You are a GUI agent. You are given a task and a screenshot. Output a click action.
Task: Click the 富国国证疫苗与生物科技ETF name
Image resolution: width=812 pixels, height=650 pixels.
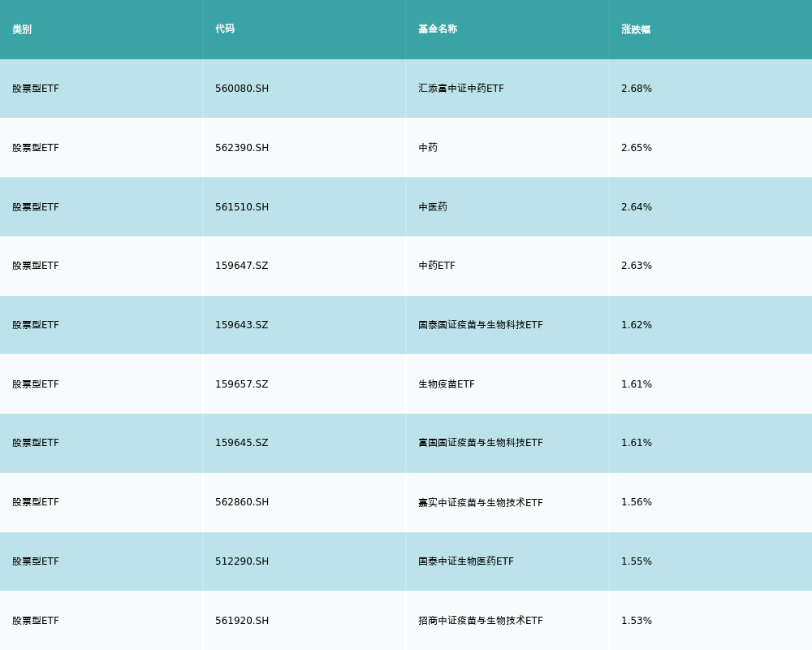pyautogui.click(x=481, y=443)
